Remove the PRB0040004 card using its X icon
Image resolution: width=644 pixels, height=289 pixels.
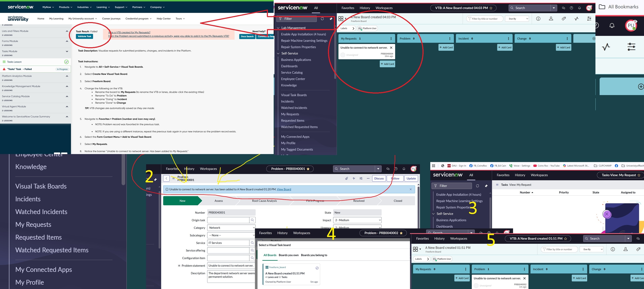(x=391, y=48)
